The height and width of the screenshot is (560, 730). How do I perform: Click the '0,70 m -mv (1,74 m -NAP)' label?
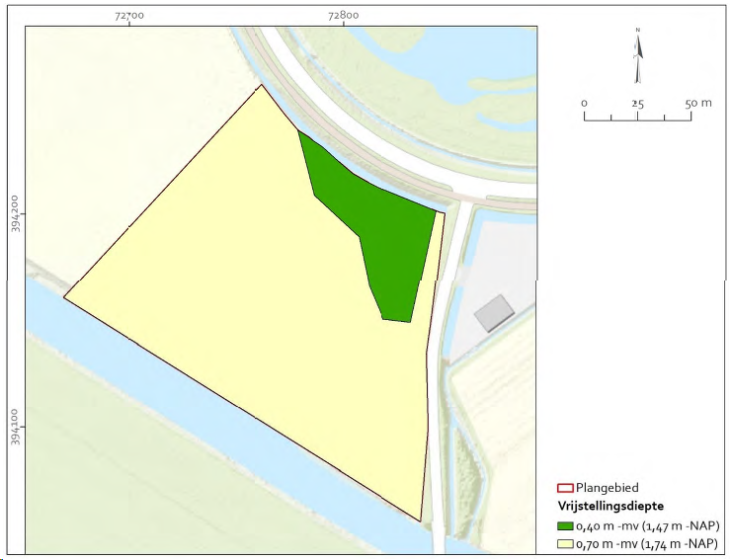click(647, 544)
